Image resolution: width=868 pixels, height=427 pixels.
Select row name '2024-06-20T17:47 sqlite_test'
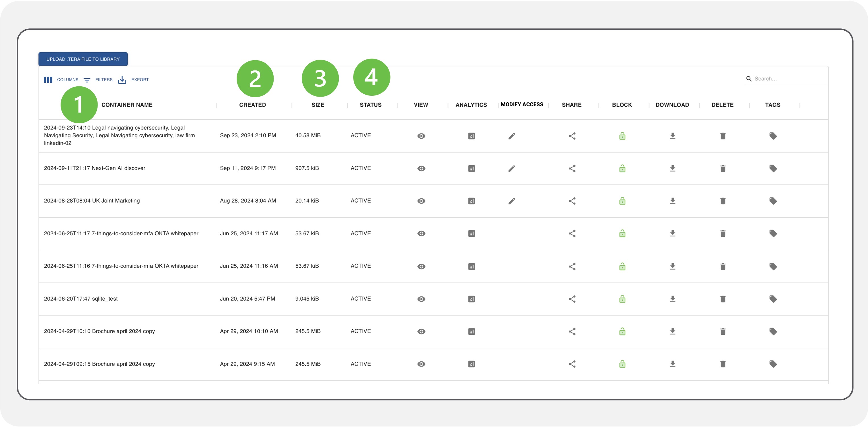(x=80, y=299)
